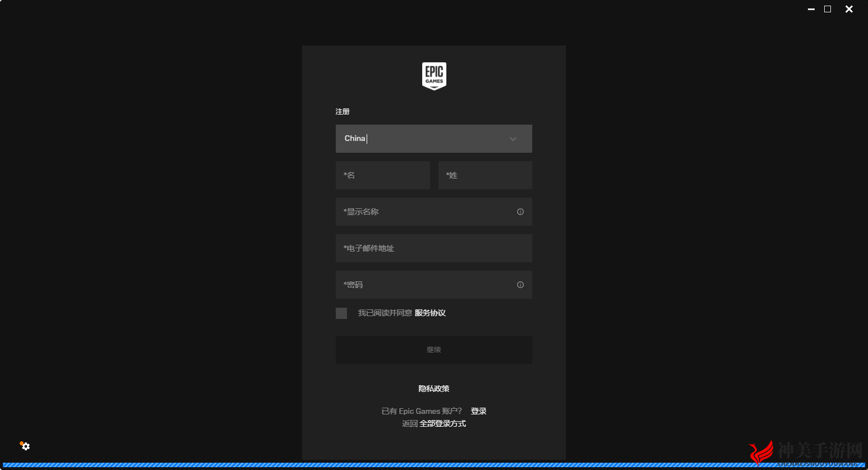The image size is (868, 470).
Task: Click the 继续 continue button
Action: 434,350
